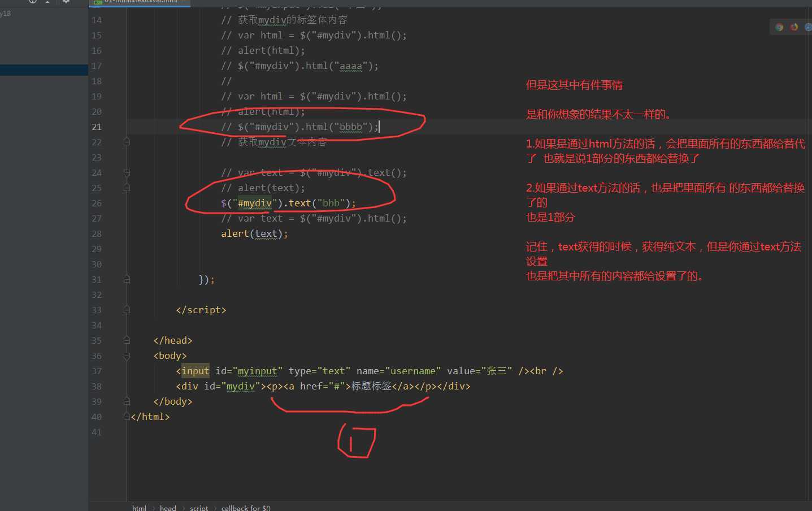
Task: Select callback for $0 breadcrumb
Action: point(246,508)
